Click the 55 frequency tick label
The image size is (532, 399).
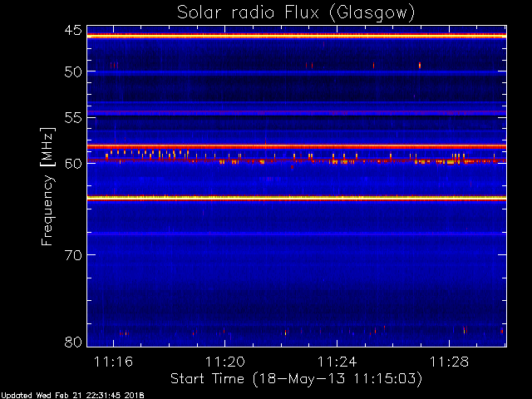(73, 118)
